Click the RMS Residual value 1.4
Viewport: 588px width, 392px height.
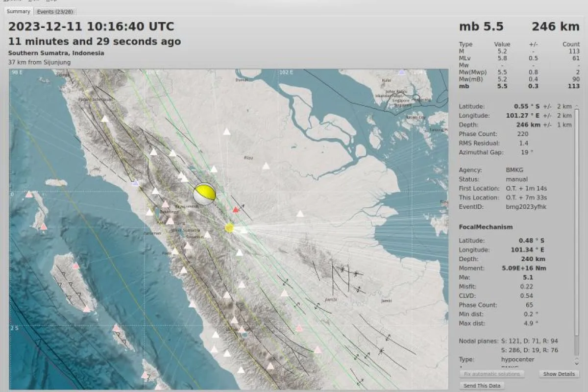523,143
